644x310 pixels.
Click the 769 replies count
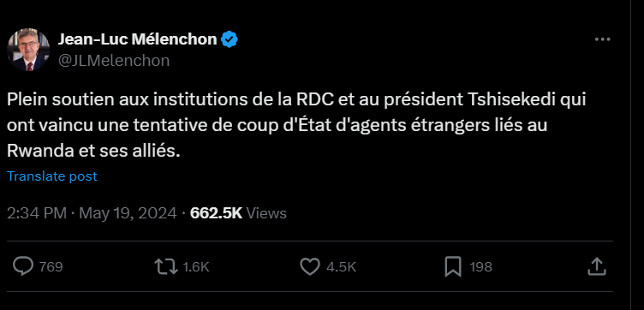[x=51, y=267]
